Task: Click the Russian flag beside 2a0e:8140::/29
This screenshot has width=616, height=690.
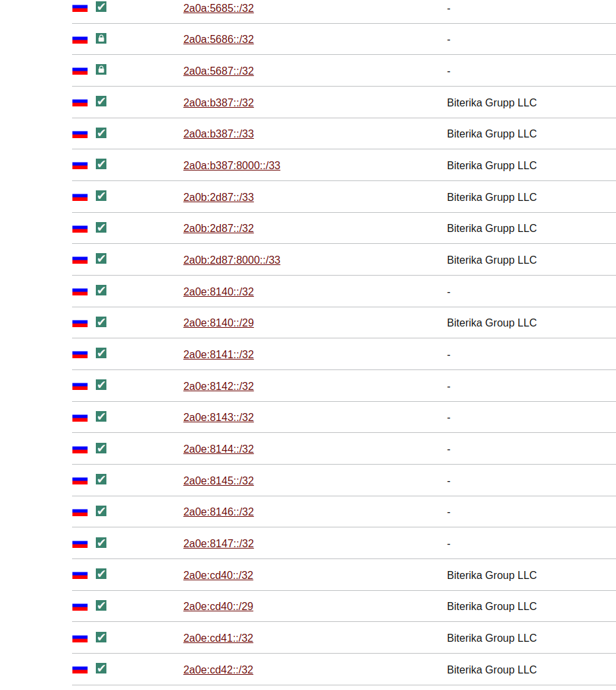Action: pos(80,323)
